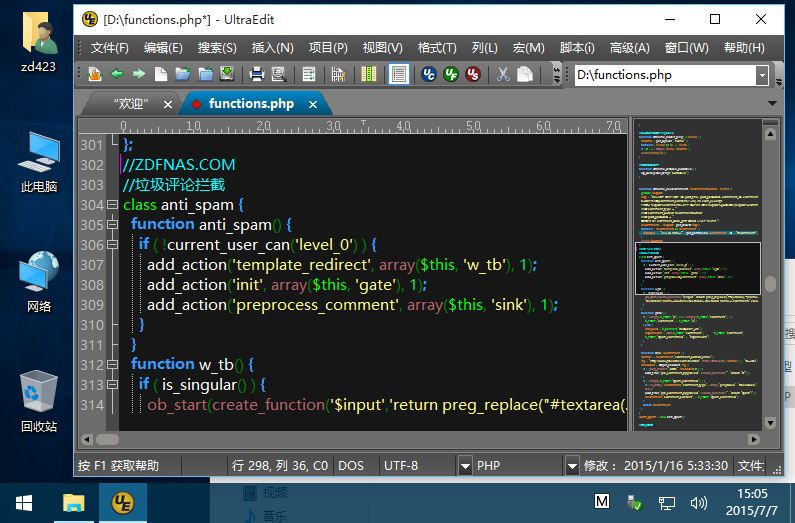This screenshot has width=795, height=523.
Task: Click the Open file folder icon
Action: 183,74
